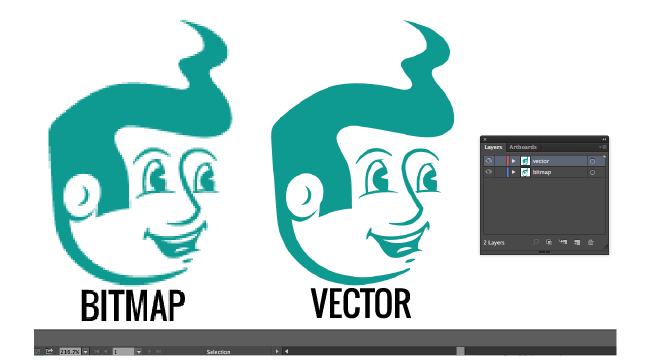Click the zoom level field 216.7%

(70, 352)
